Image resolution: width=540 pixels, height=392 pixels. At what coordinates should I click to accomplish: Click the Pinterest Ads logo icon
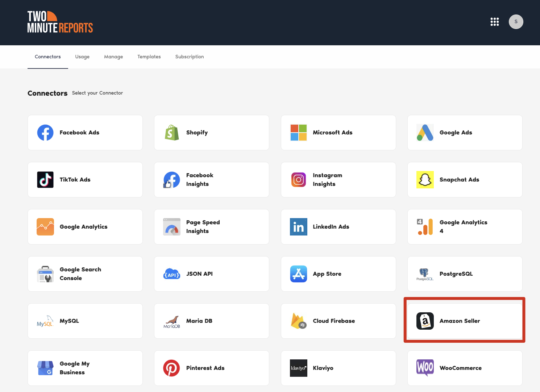pyautogui.click(x=172, y=368)
